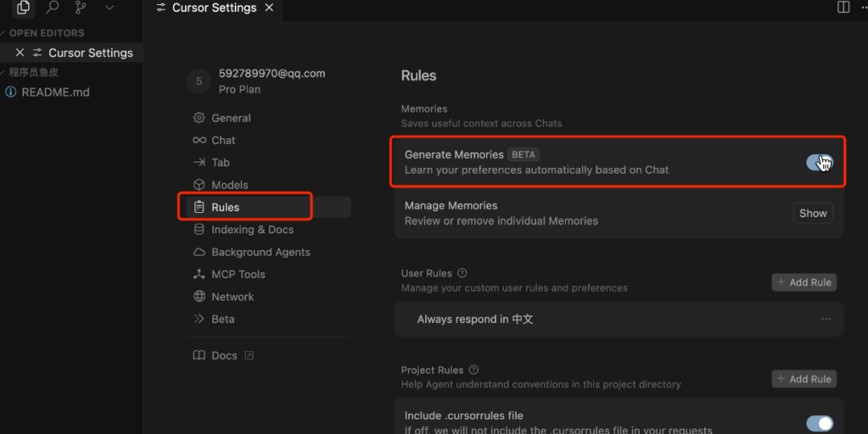Collapse the OPEN EDITORS section
The image size is (868, 434).
[x=47, y=33]
